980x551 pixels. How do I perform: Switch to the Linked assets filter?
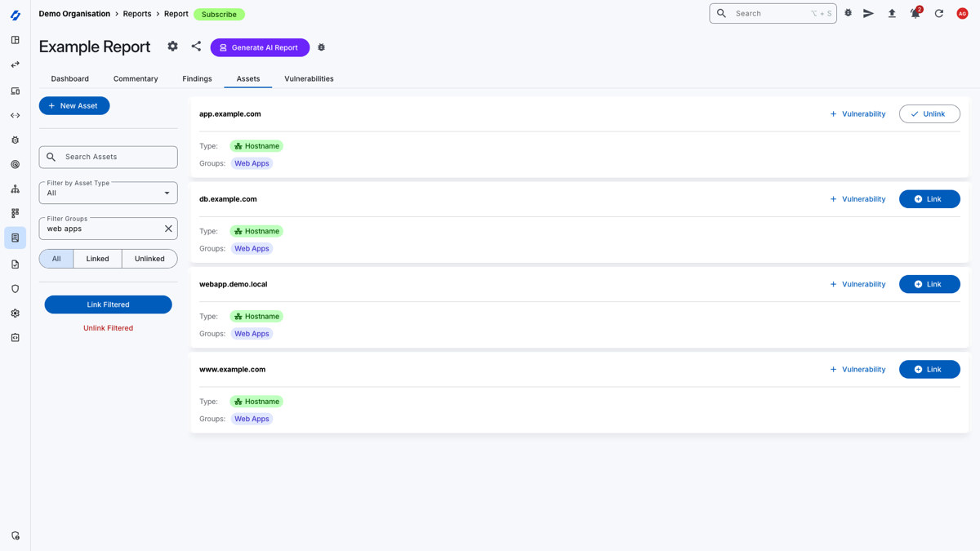(x=97, y=258)
